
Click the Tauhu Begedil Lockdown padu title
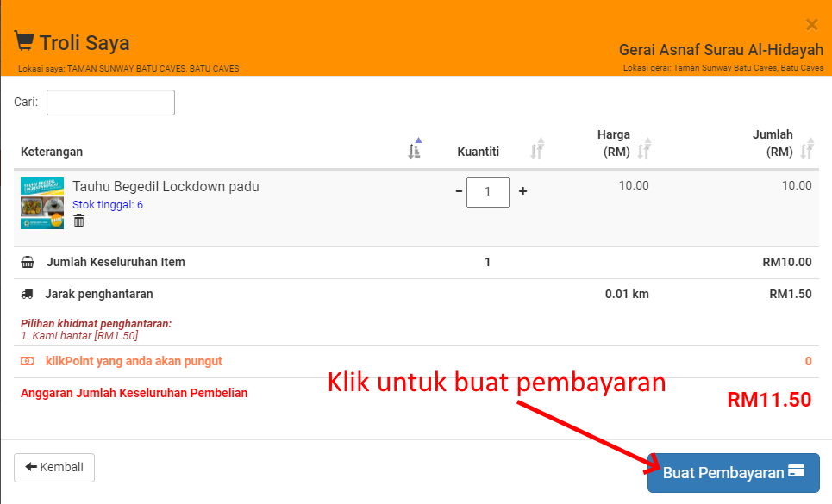166,187
